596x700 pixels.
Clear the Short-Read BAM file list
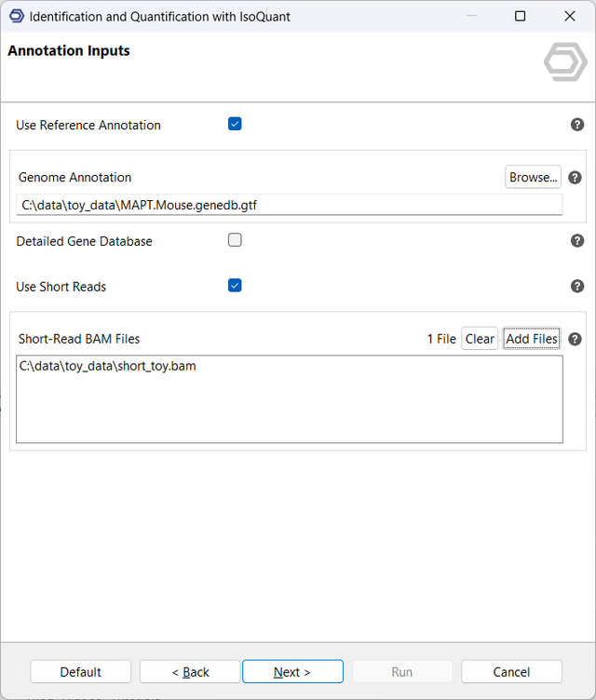click(x=480, y=339)
